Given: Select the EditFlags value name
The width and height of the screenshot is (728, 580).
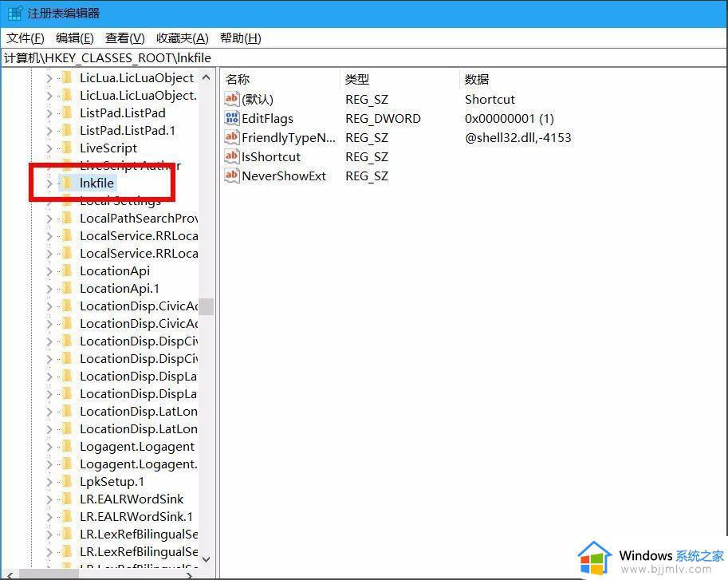Looking at the screenshot, I should 267,118.
